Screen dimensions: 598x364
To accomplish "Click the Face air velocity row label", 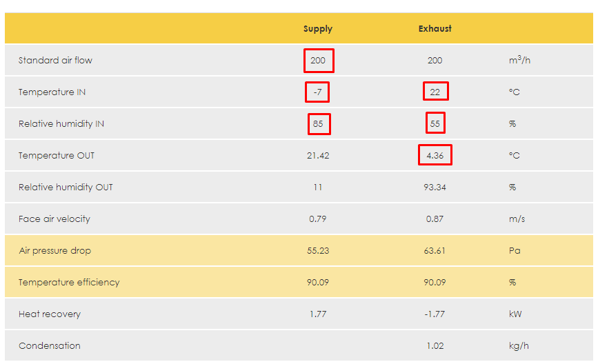I will [54, 219].
